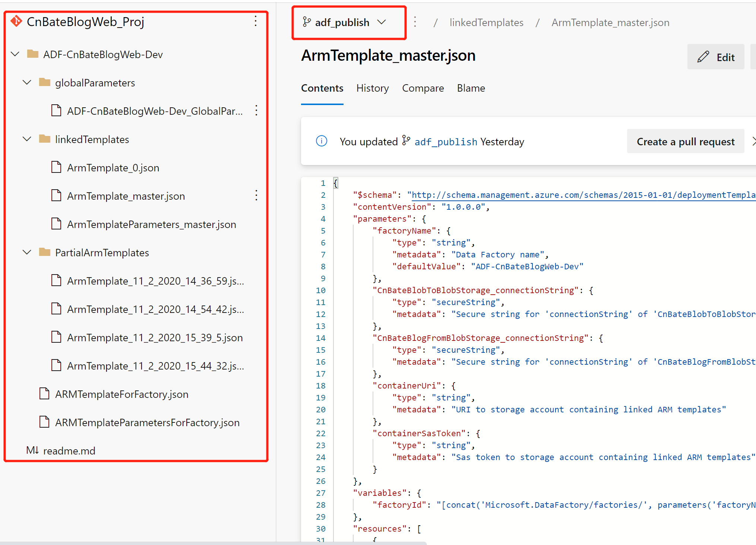
Task: Open ARMTemplateParametersForFactory.json file
Action: (x=147, y=422)
